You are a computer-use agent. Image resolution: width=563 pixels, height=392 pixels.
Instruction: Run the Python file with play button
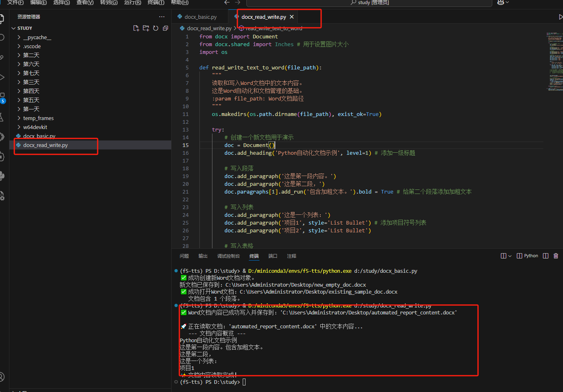(x=561, y=17)
